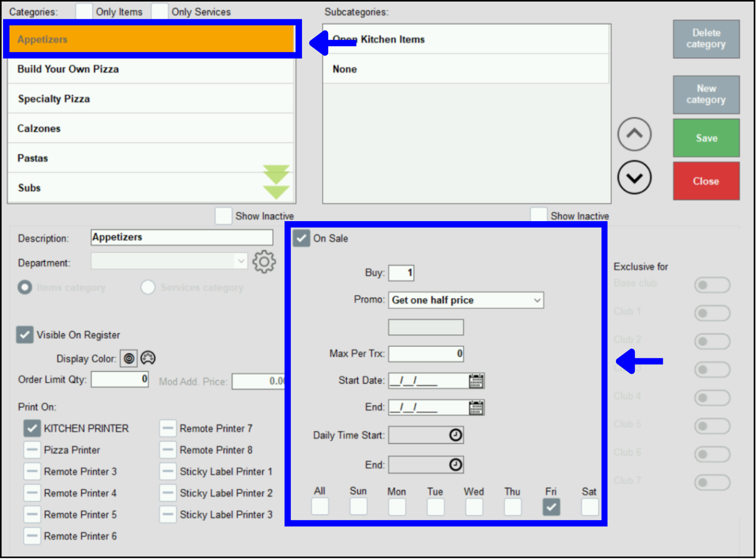Move category down with the down arrow

634,177
